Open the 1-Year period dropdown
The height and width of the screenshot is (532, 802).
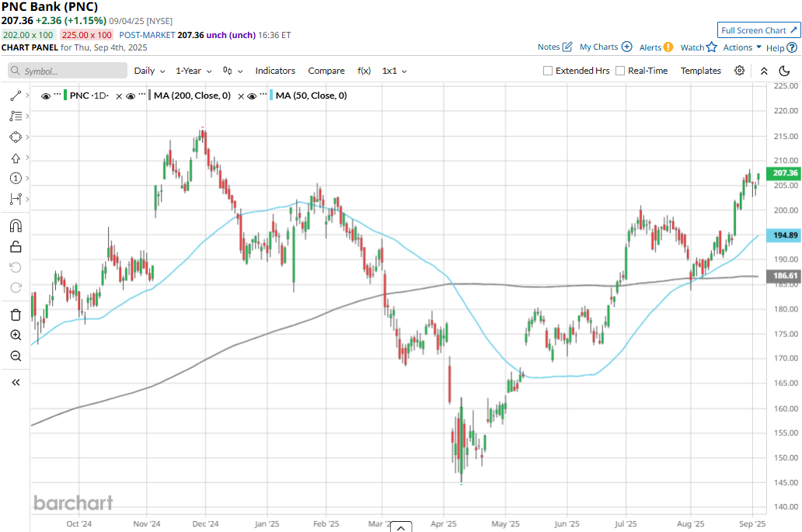(x=194, y=71)
